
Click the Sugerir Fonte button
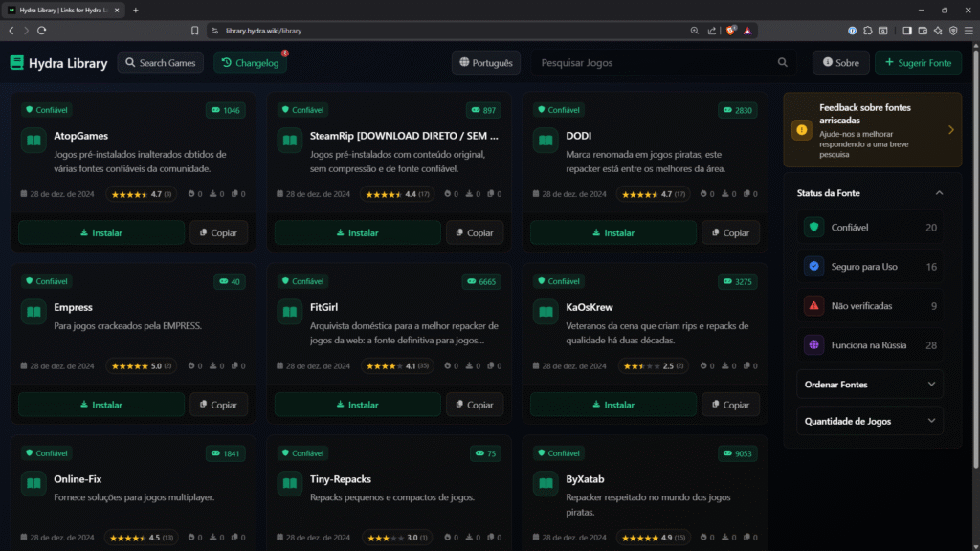[x=918, y=63]
